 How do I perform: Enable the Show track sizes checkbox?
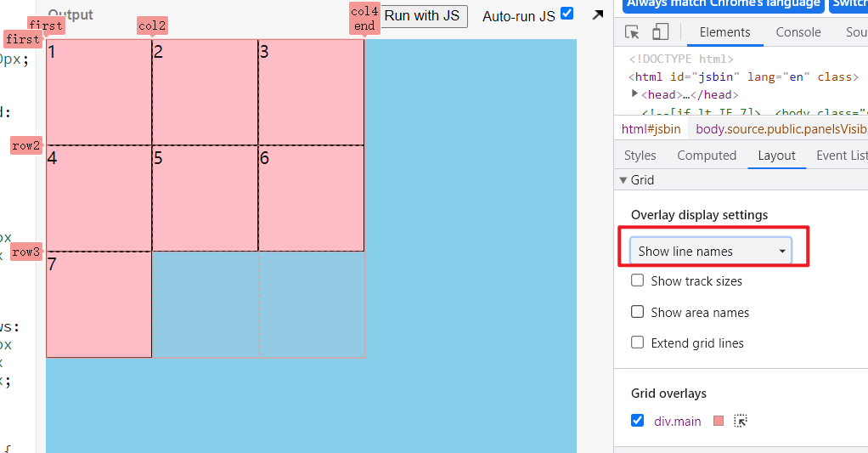point(638,280)
